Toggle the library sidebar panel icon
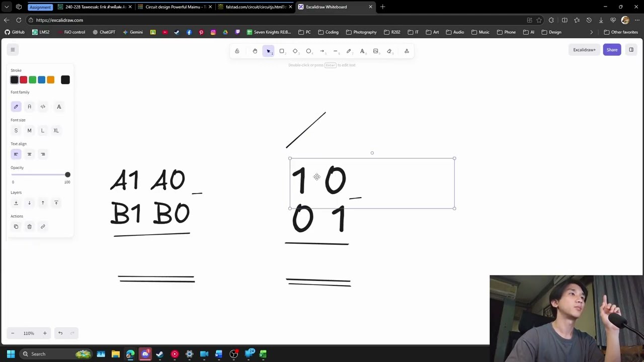644x362 pixels. pyautogui.click(x=631, y=50)
